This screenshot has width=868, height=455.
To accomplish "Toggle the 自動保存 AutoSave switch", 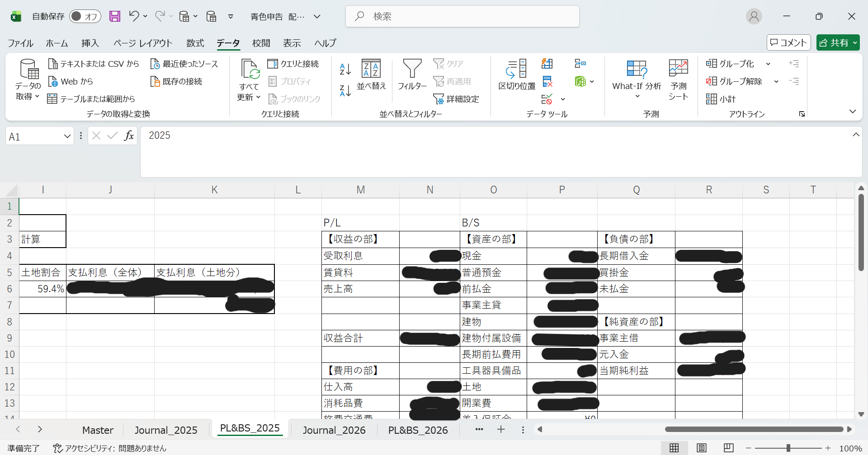I will pyautogui.click(x=85, y=16).
